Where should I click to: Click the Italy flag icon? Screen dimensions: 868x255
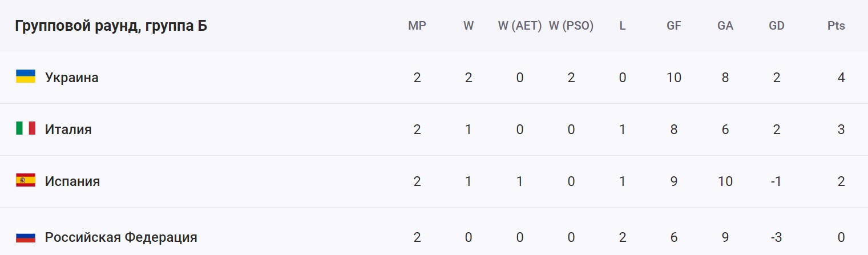[x=26, y=129]
